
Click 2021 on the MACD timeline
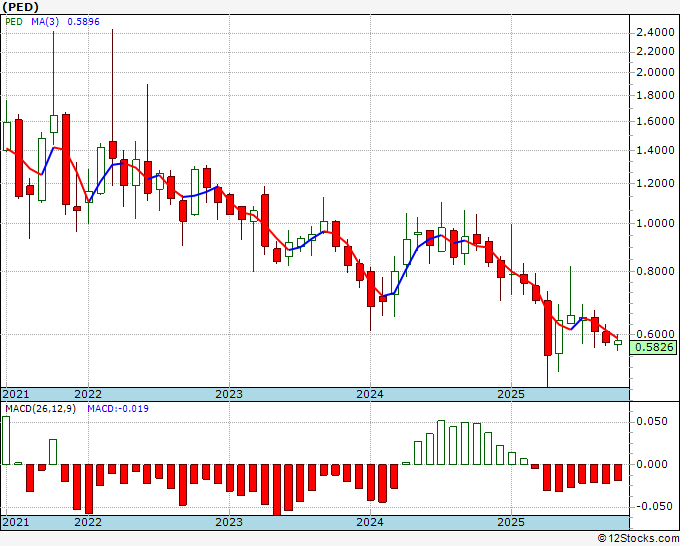pos(16,522)
